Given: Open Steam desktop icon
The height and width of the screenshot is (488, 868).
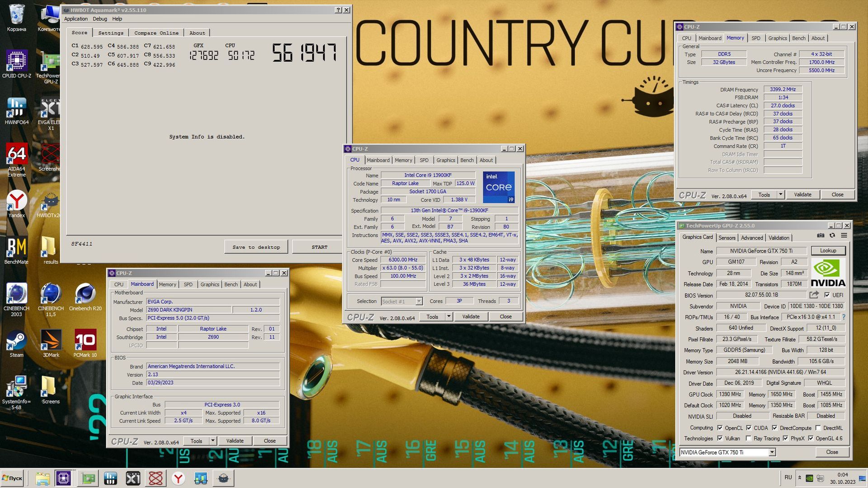Looking at the screenshot, I should coord(16,343).
